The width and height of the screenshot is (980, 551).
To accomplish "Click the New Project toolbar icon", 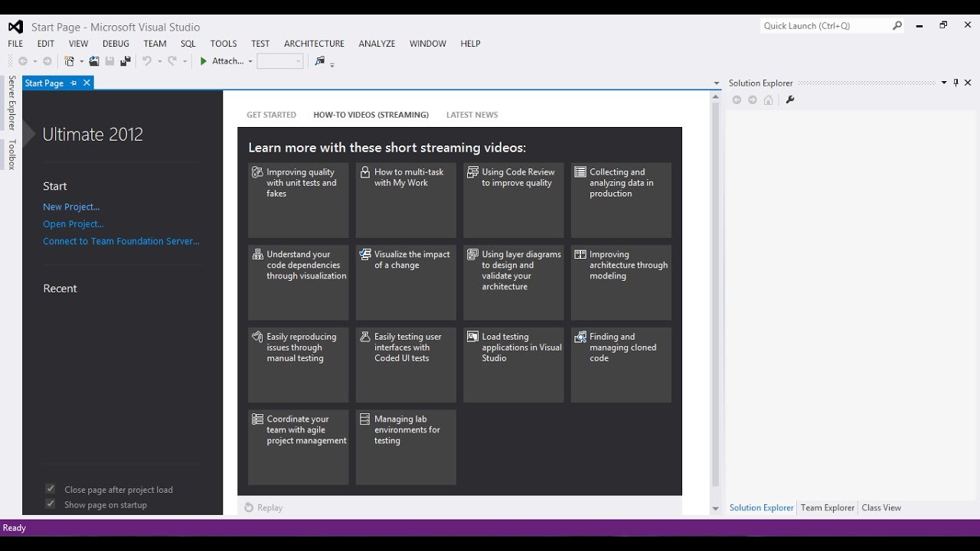I will point(70,61).
